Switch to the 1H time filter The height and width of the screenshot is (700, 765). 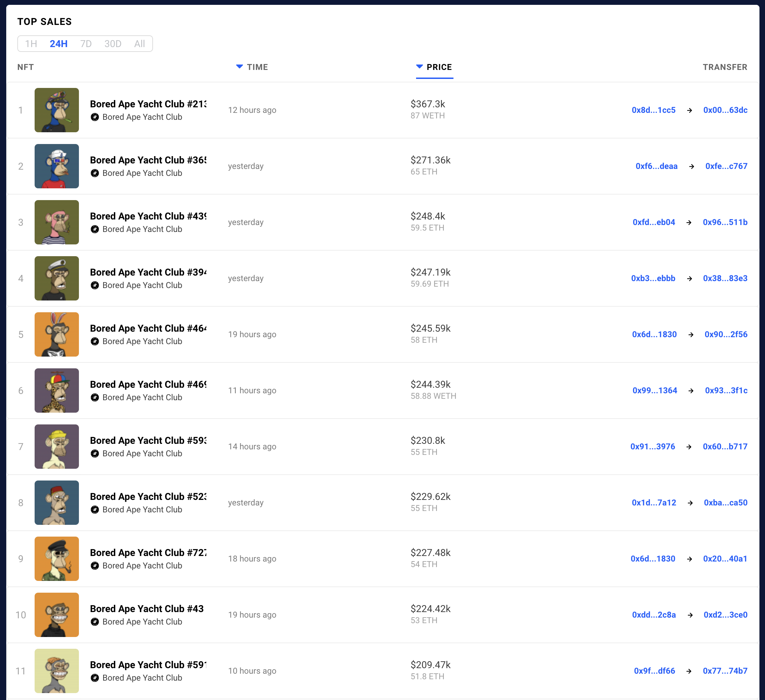[31, 44]
